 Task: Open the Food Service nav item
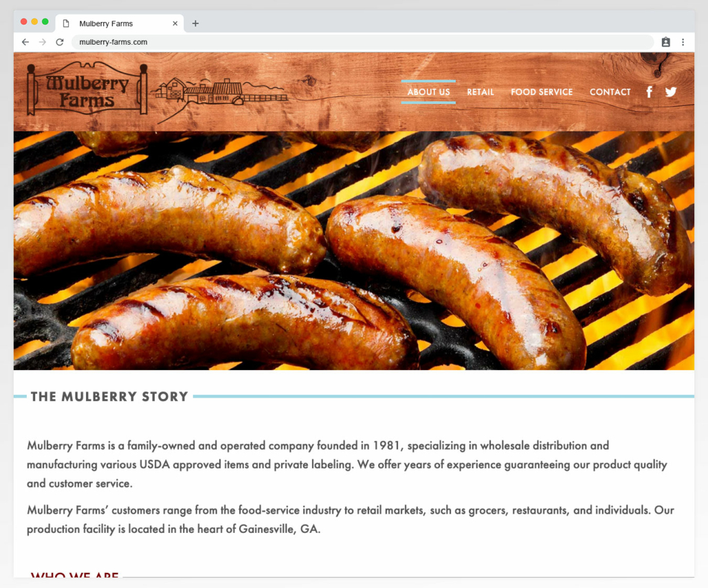542,92
